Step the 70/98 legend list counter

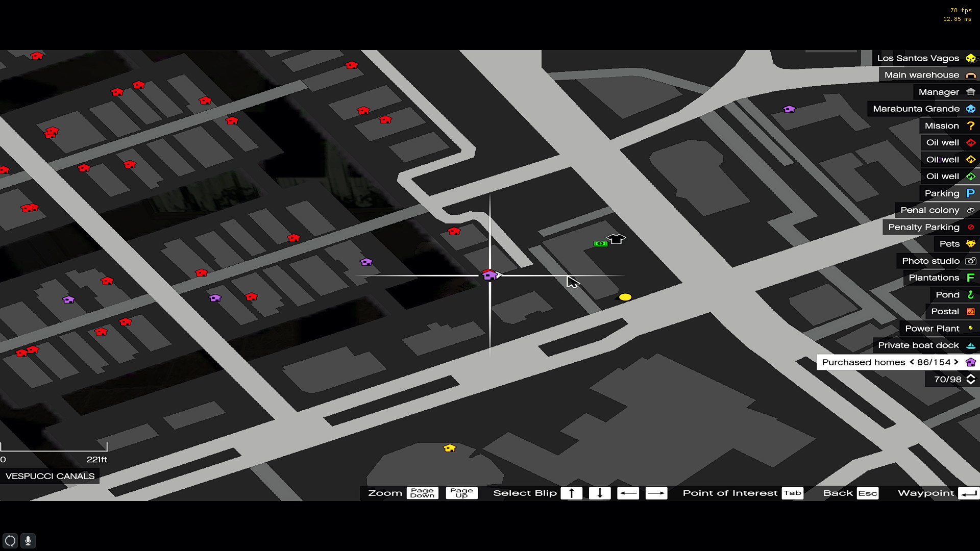(971, 379)
